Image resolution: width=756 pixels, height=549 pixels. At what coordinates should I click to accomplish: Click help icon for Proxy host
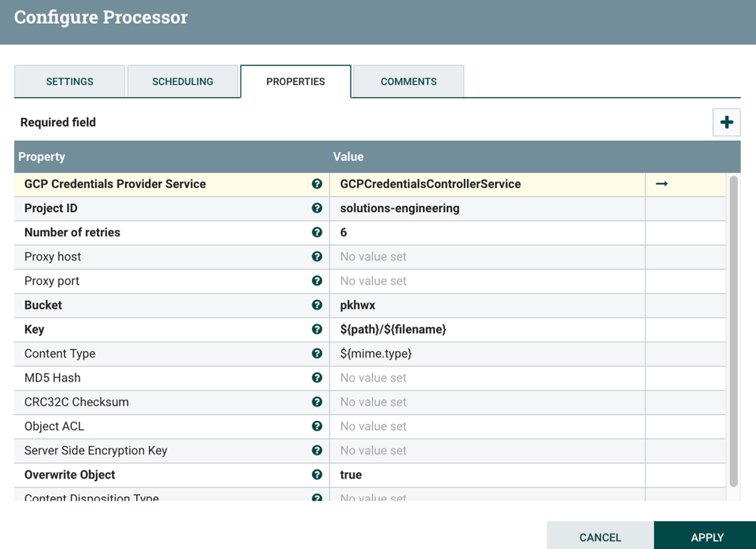(x=317, y=257)
